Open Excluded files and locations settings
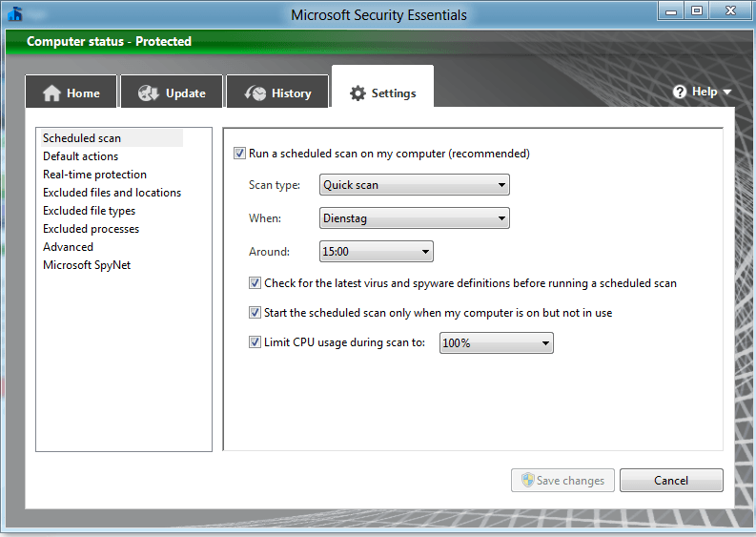Viewport: 756px width, 537px height. click(x=112, y=193)
